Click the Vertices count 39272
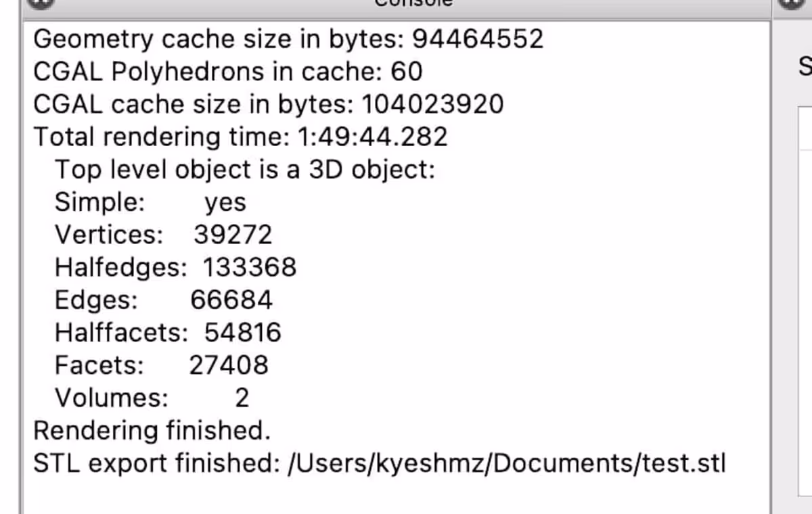This screenshot has width=812, height=514. point(233,235)
